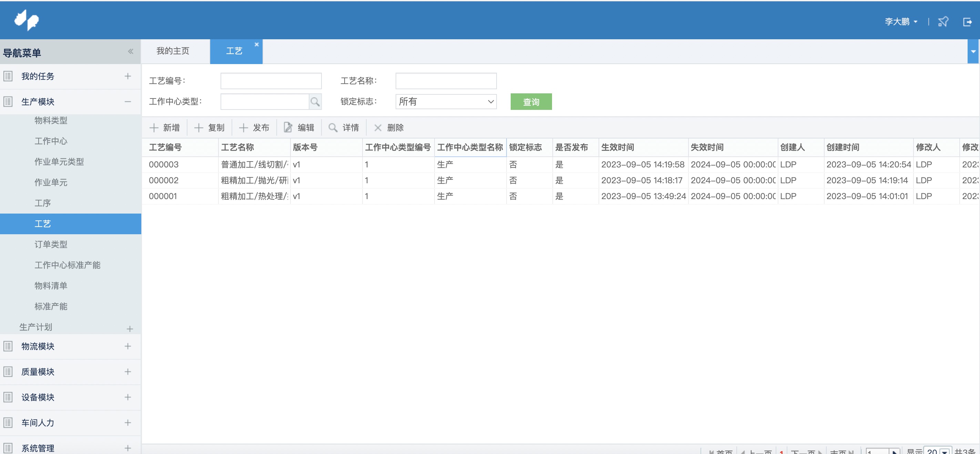Click the 我的任务 list icon
Image resolution: width=980 pixels, height=454 pixels.
coord(8,76)
